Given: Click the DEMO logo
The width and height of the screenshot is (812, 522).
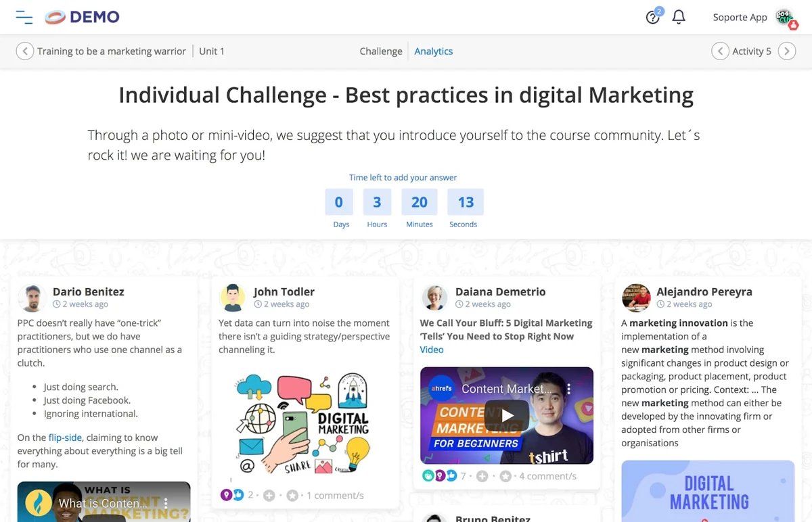Looking at the screenshot, I should click(82, 18).
